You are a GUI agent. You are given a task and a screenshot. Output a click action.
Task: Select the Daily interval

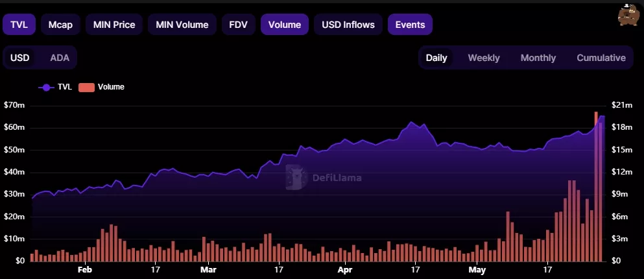(x=436, y=58)
